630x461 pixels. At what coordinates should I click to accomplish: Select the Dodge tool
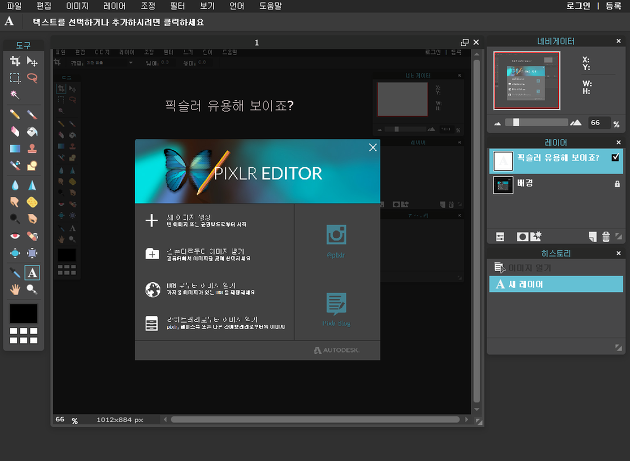pyautogui.click(x=15, y=219)
